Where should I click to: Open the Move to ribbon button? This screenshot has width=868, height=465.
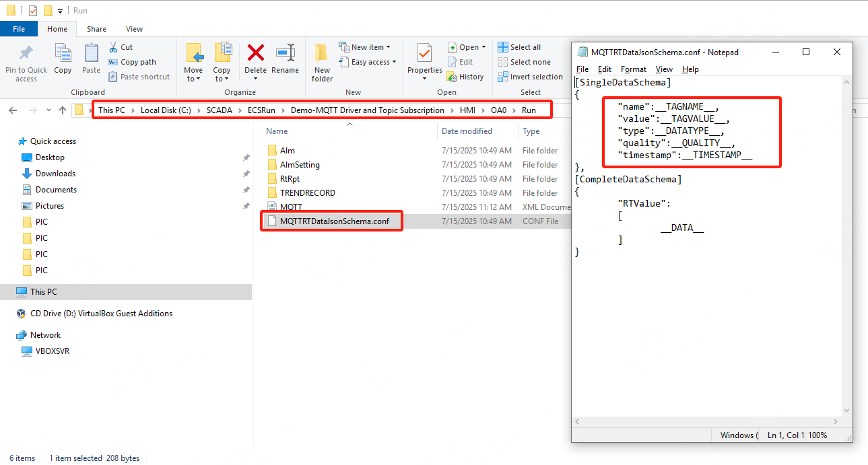(193, 63)
